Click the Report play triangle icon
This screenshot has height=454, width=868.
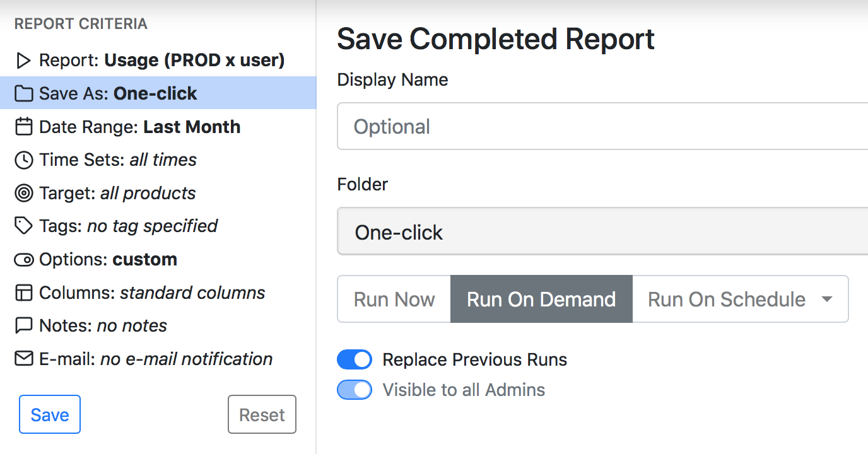click(23, 60)
